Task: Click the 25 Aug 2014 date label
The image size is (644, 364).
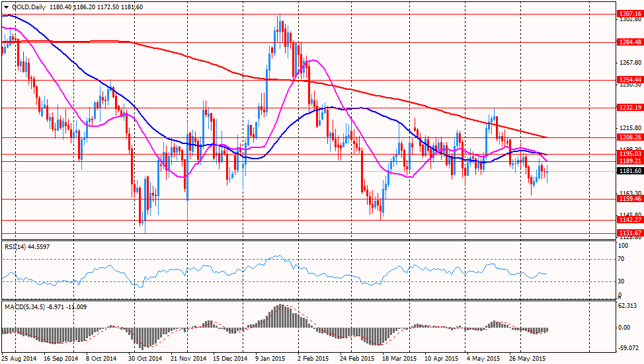Action: pos(19,358)
